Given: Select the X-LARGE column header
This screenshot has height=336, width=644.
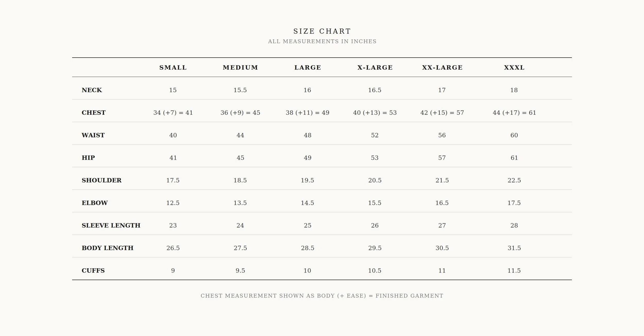Looking at the screenshot, I should [375, 67].
